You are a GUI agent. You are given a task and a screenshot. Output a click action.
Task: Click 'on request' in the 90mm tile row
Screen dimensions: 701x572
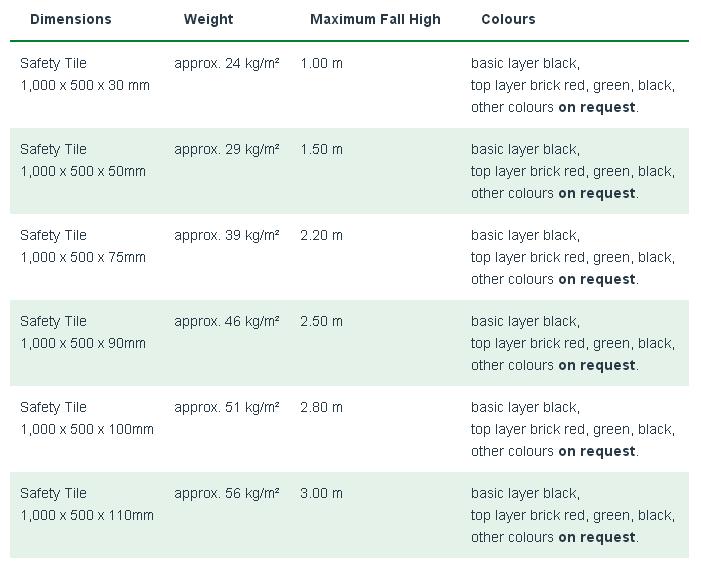click(x=596, y=365)
